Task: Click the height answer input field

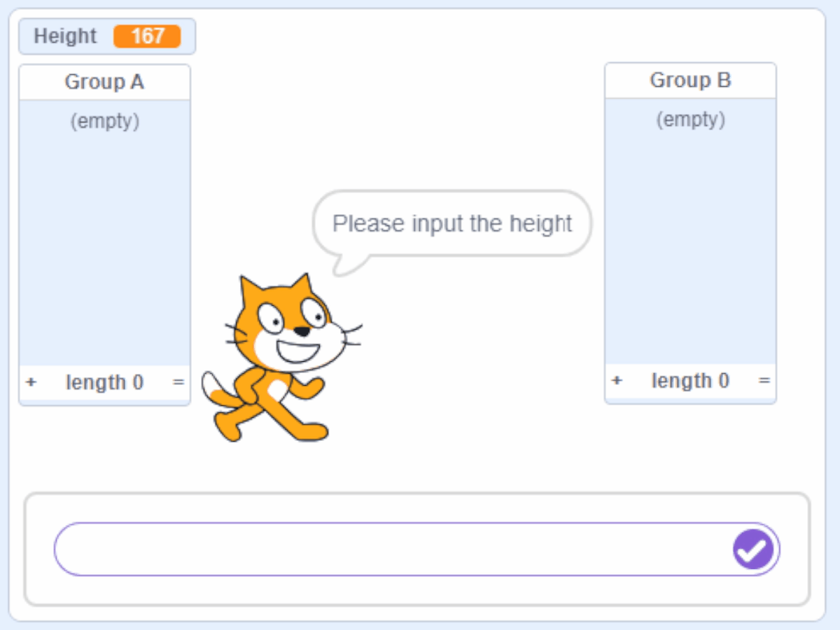Action: [x=392, y=549]
